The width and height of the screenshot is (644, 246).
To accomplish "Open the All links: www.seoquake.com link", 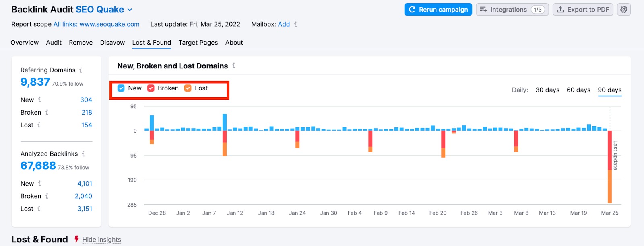I will 97,24.
